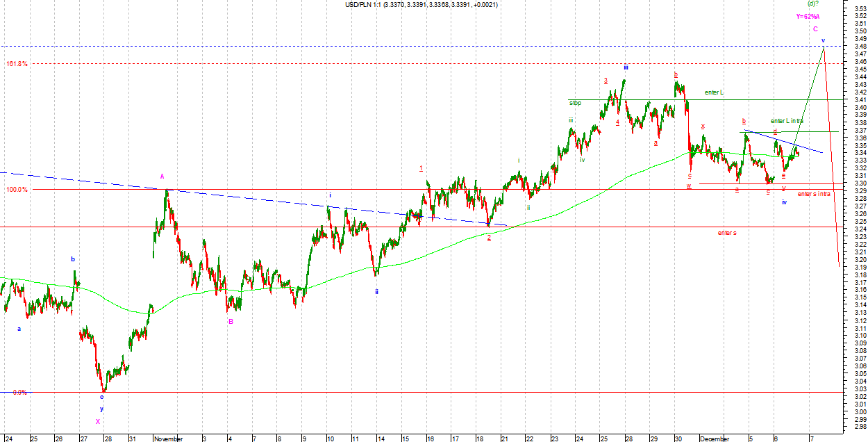Select the 0.0% Fibonacci level label
This screenshot has height=442, width=868.
pyautogui.click(x=20, y=393)
